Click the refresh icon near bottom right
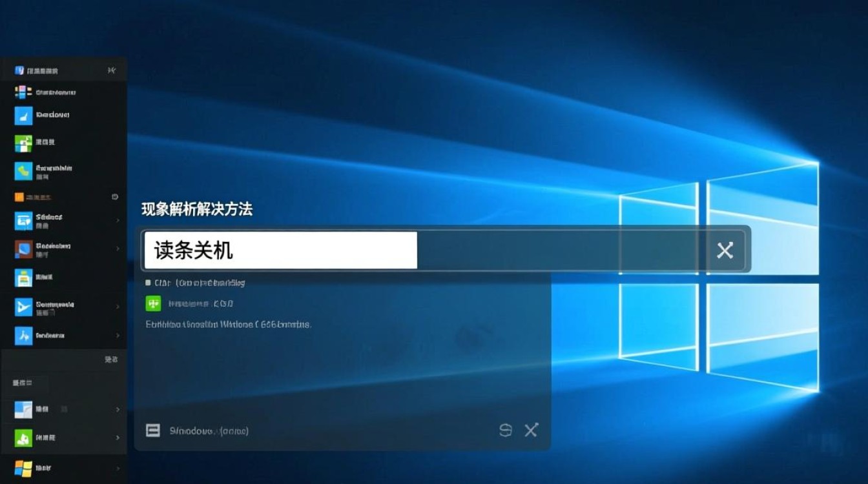Viewport: 868px width, 484px height. (x=506, y=430)
